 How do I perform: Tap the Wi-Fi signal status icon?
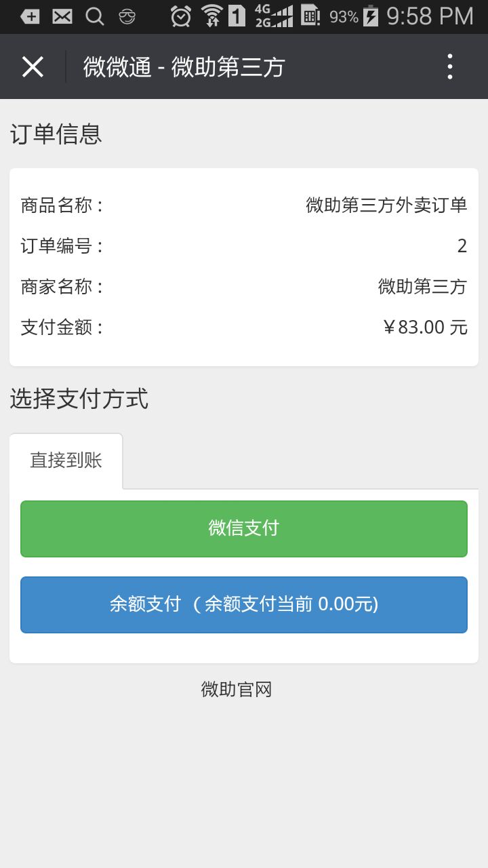tap(212, 16)
